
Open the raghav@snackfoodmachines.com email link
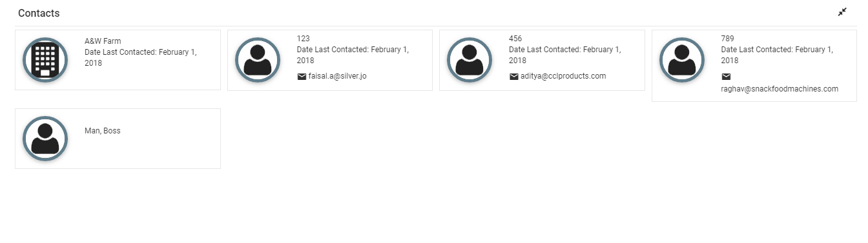(x=780, y=89)
